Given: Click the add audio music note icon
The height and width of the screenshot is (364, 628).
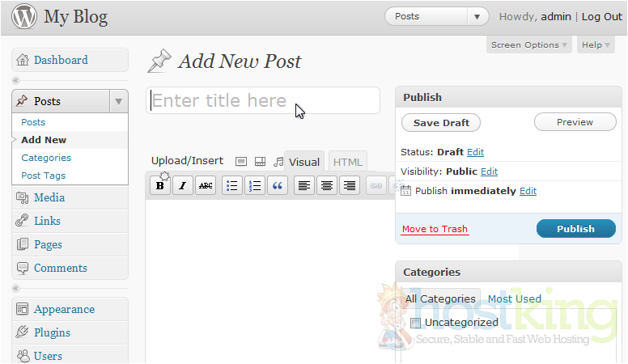Looking at the screenshot, I should pyautogui.click(x=278, y=161).
